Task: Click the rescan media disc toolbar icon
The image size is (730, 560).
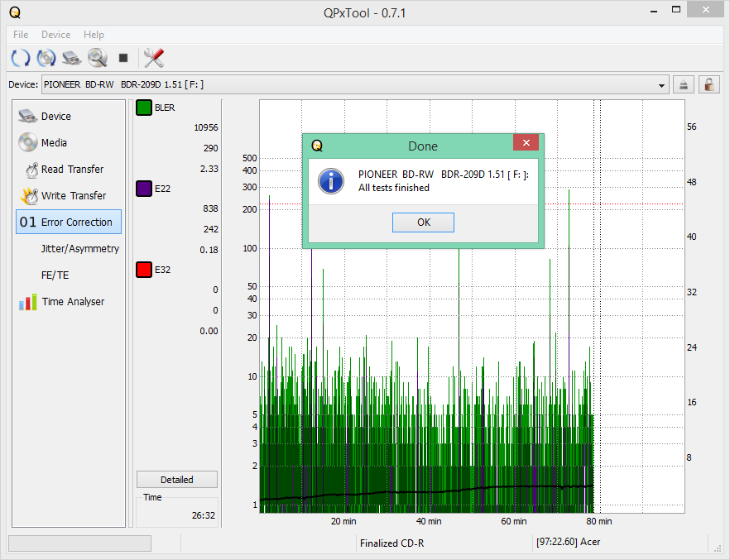Action: tap(46, 58)
